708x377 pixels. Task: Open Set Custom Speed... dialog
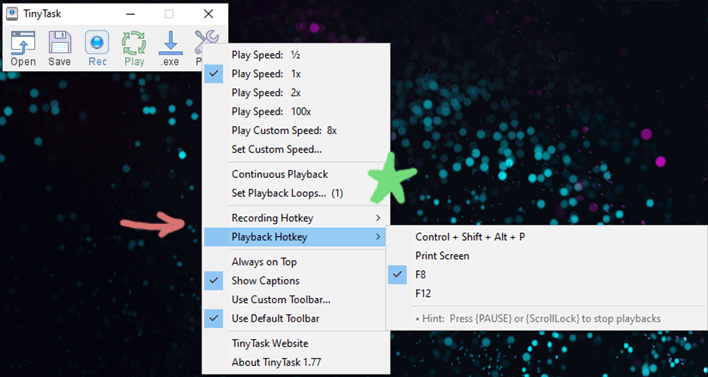point(296,149)
